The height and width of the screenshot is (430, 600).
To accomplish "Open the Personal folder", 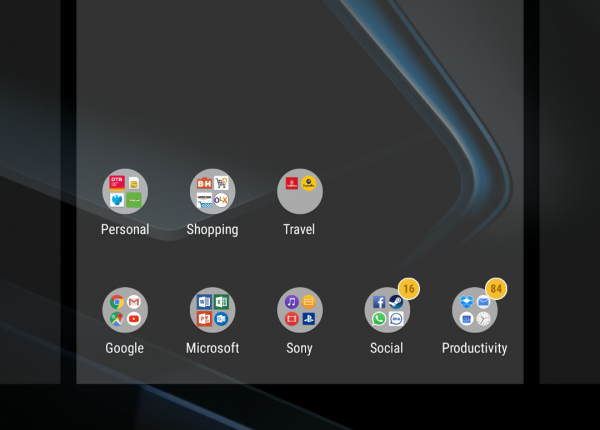I will [x=125, y=191].
